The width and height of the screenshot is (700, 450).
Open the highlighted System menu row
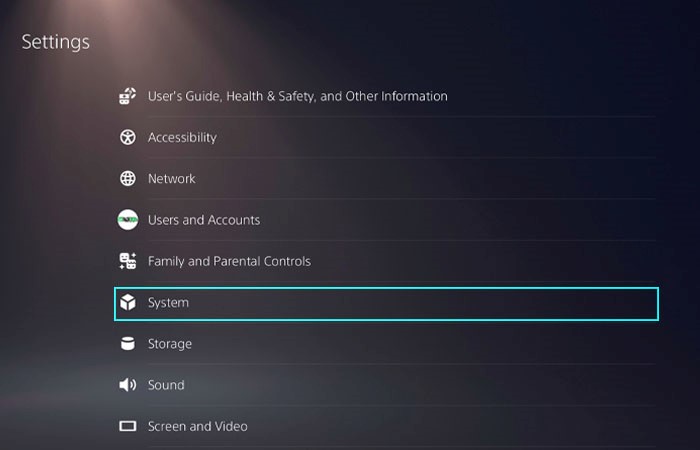[387, 304]
